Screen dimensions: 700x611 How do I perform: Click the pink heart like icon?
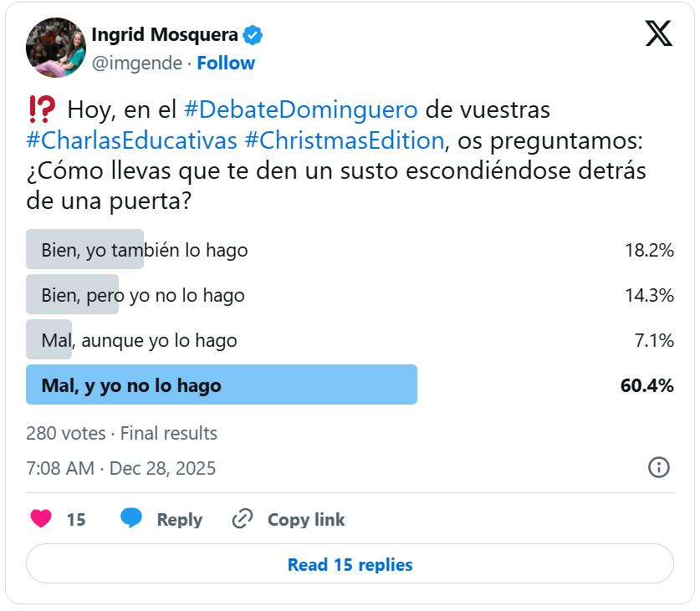(x=41, y=519)
